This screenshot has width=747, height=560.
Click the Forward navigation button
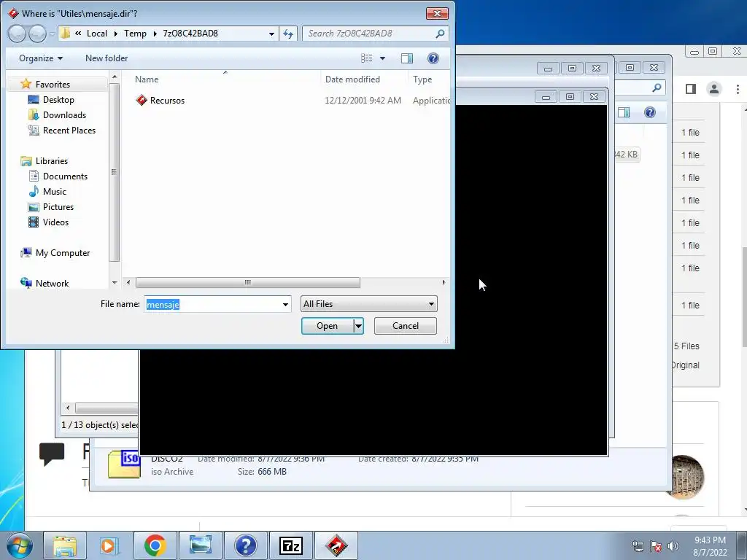click(37, 34)
